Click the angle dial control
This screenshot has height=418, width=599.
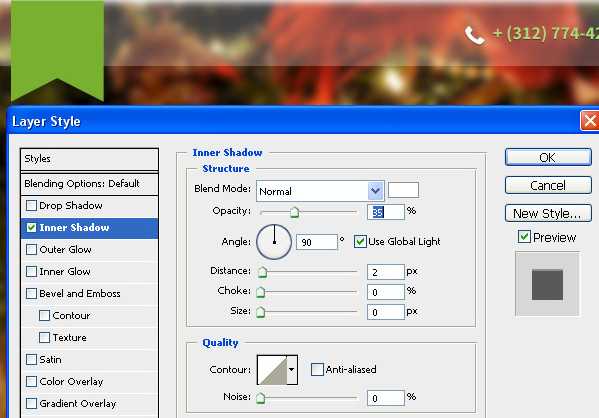274,242
